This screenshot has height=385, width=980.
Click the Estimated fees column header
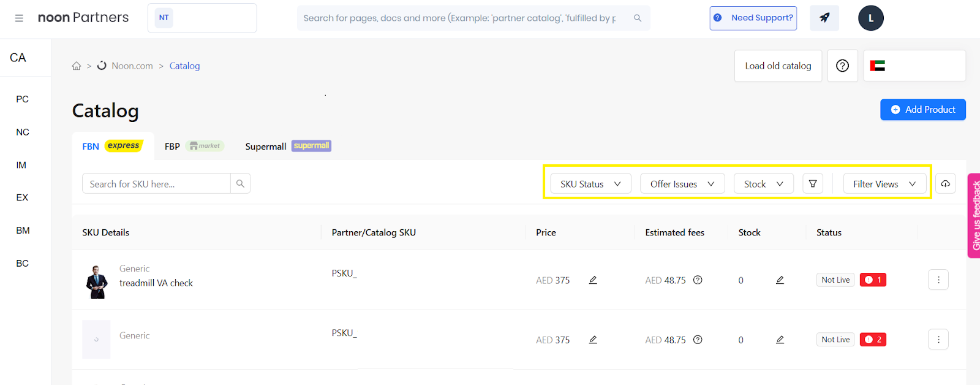(x=674, y=232)
